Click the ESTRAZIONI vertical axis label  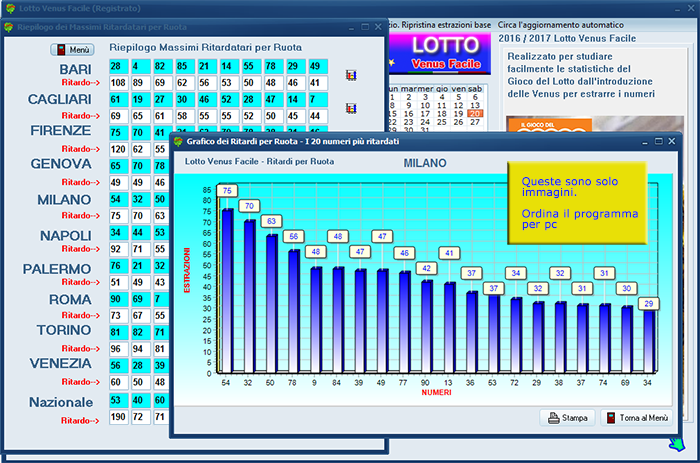(187, 271)
